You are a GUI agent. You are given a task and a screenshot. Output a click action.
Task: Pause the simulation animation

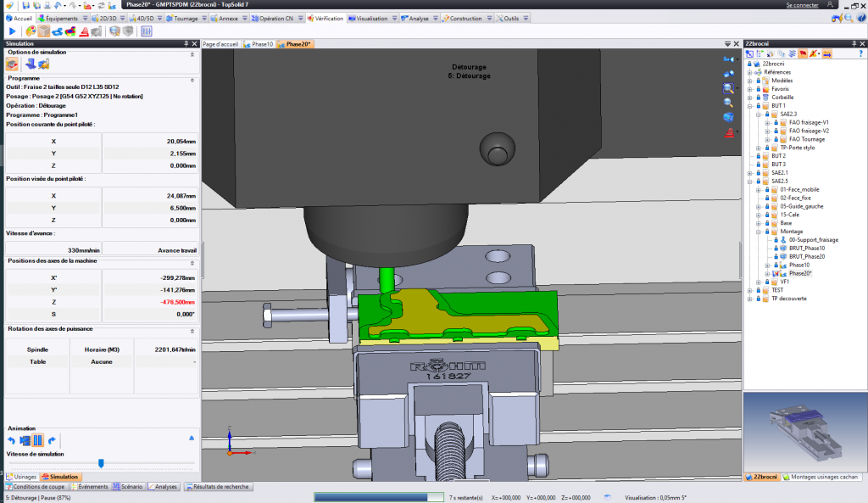pos(37,441)
